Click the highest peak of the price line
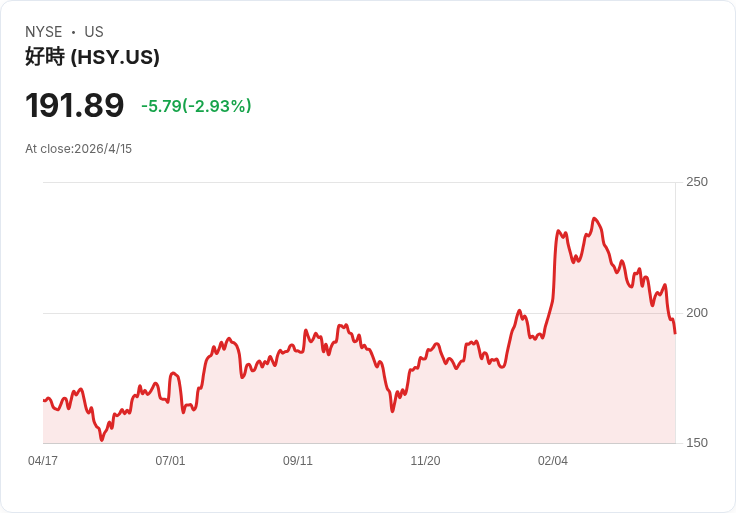This screenshot has height=513, width=736. pos(595,218)
